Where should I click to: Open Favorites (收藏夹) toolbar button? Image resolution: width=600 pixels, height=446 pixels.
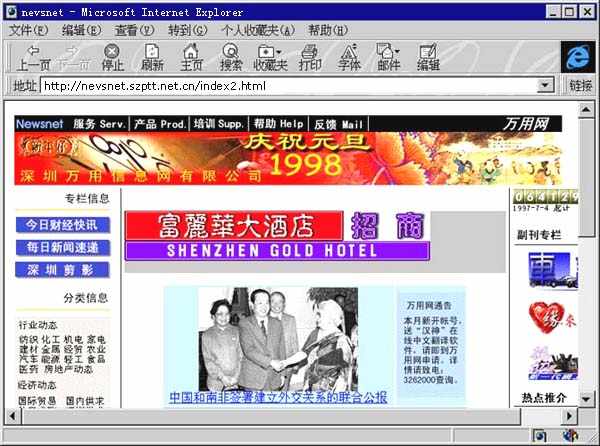(x=270, y=57)
